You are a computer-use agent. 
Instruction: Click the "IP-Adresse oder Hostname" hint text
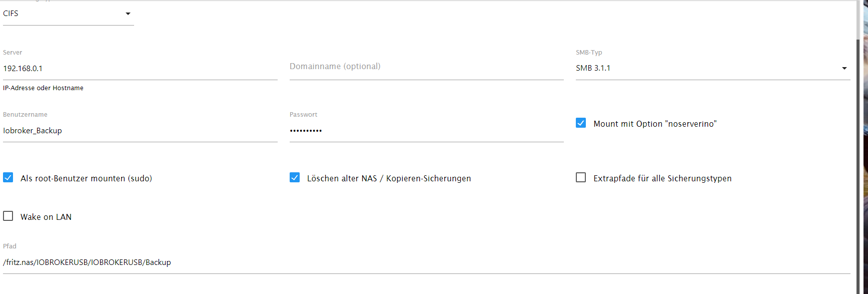click(43, 88)
